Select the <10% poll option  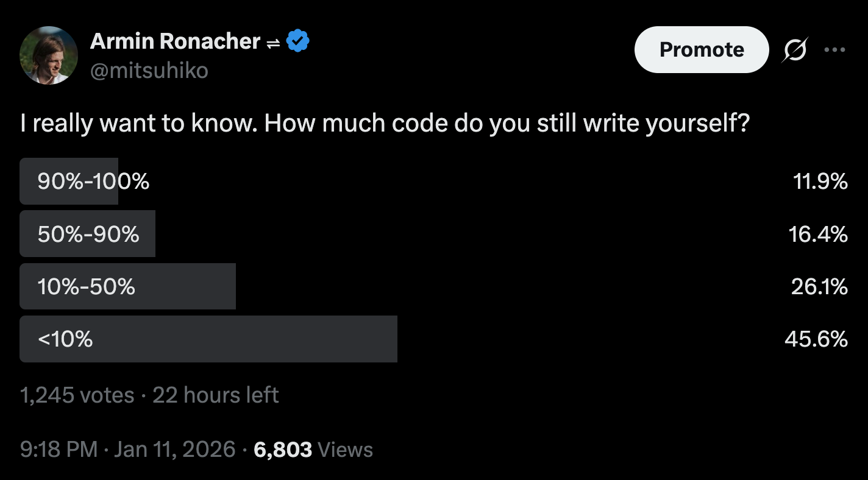[65, 339]
